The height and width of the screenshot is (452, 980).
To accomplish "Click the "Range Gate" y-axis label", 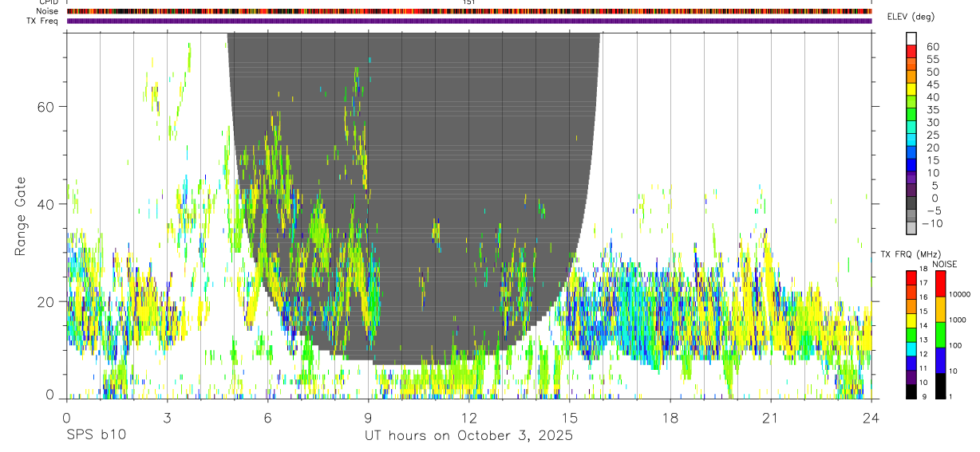I will [22, 216].
